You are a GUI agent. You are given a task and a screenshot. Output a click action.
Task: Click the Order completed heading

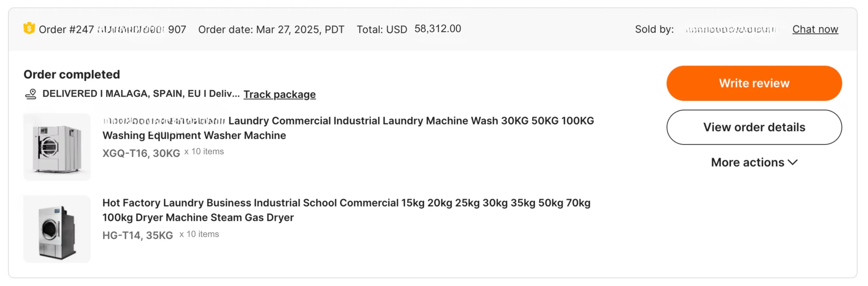(72, 74)
